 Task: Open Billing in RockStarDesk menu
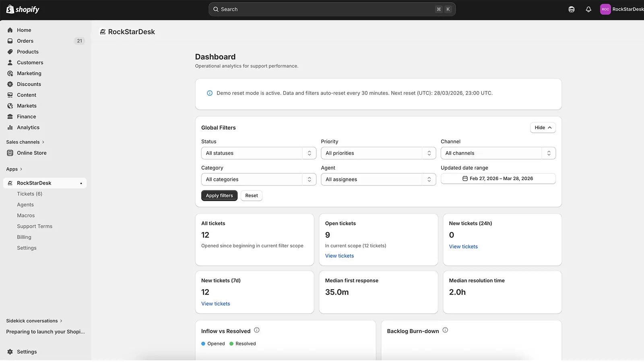[x=24, y=237]
